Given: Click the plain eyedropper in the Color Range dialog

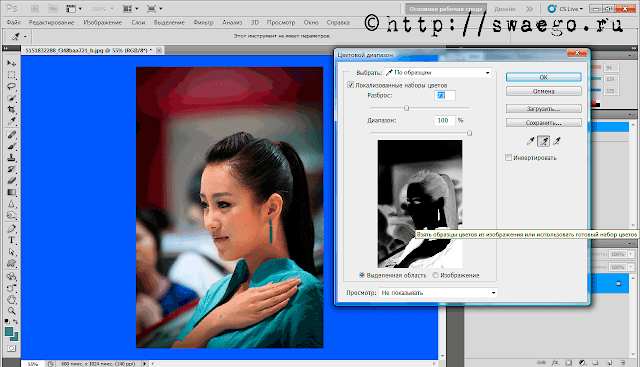Looking at the screenshot, I should [x=530, y=141].
